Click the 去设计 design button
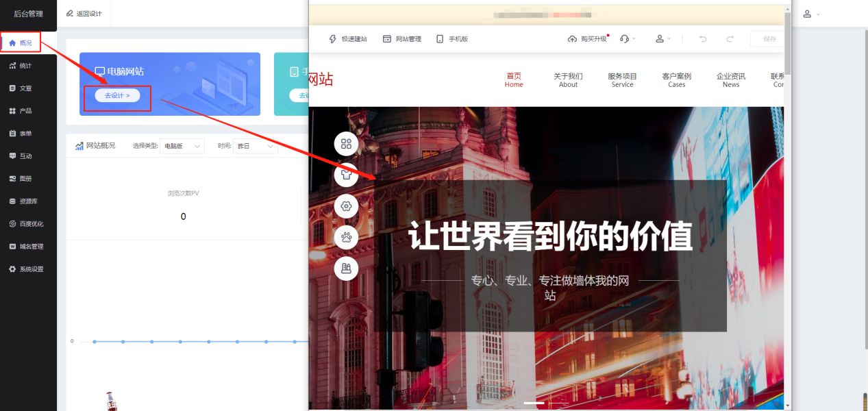 point(116,95)
